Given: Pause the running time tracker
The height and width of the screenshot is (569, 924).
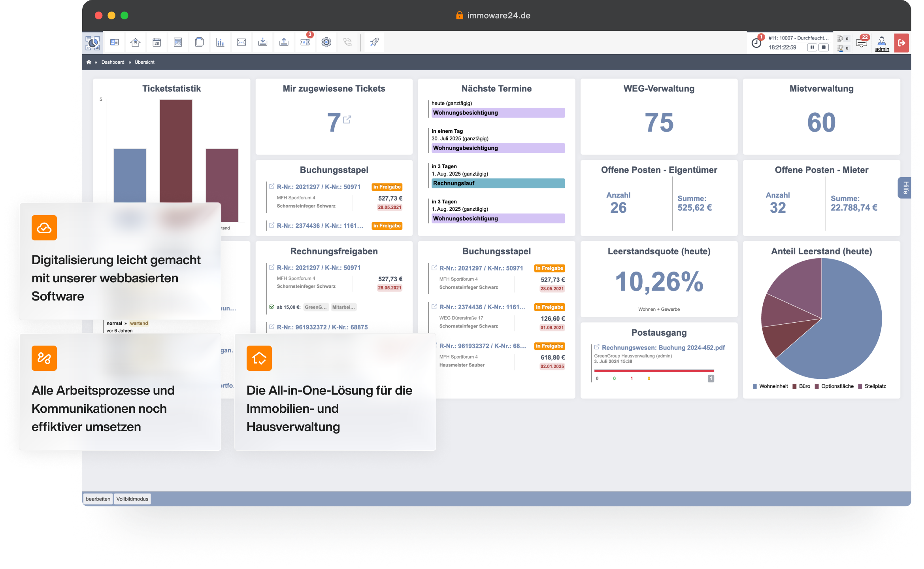Looking at the screenshot, I should click(812, 47).
